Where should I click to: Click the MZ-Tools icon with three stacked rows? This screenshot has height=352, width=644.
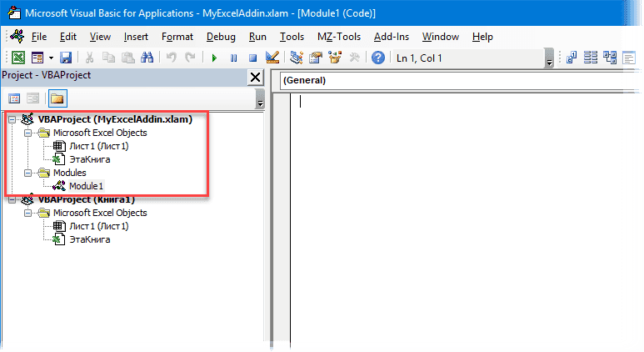point(591,58)
